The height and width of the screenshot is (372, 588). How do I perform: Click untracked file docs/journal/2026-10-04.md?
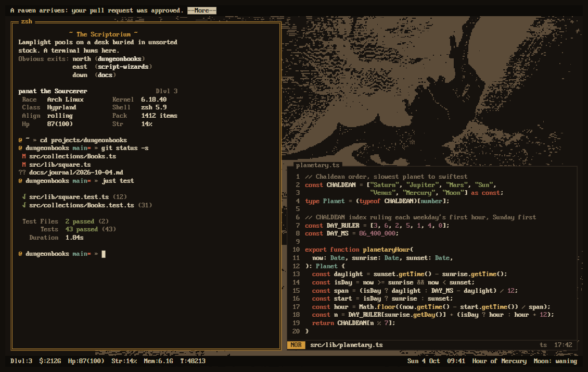coord(76,172)
